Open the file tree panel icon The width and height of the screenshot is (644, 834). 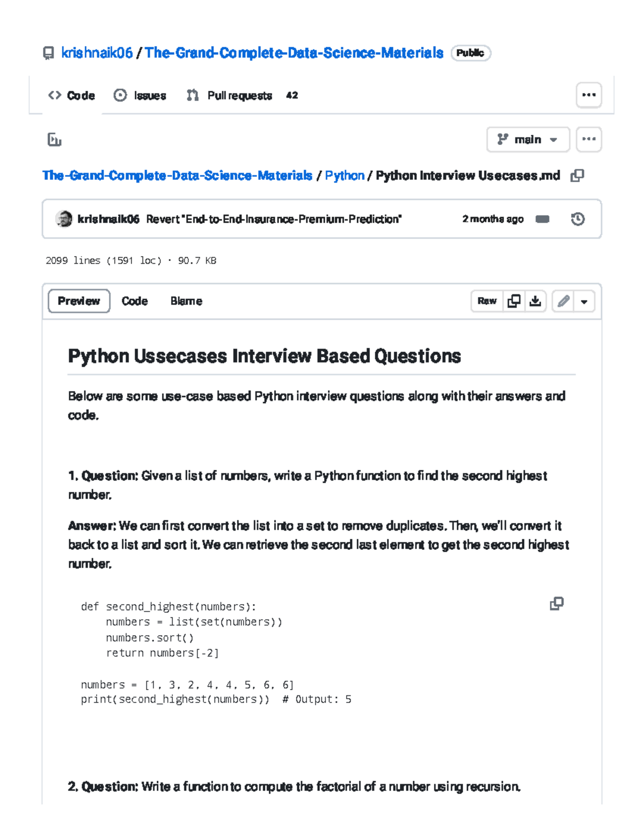point(54,140)
